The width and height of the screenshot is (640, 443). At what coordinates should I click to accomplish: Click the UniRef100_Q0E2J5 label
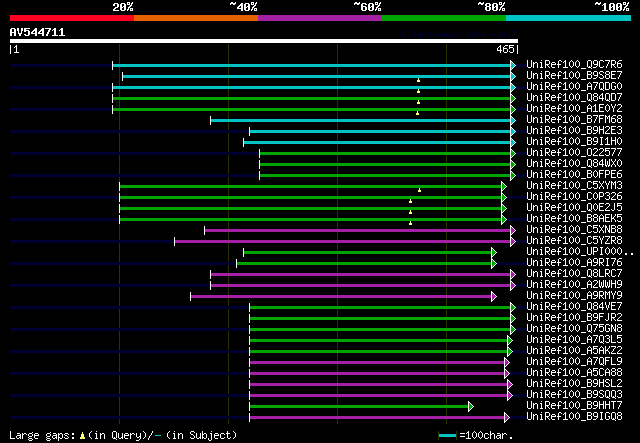574,208
